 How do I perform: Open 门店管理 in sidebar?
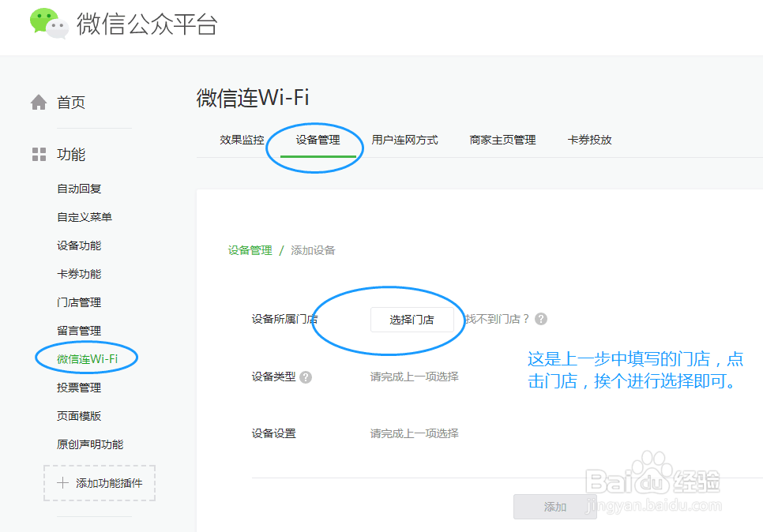79,302
